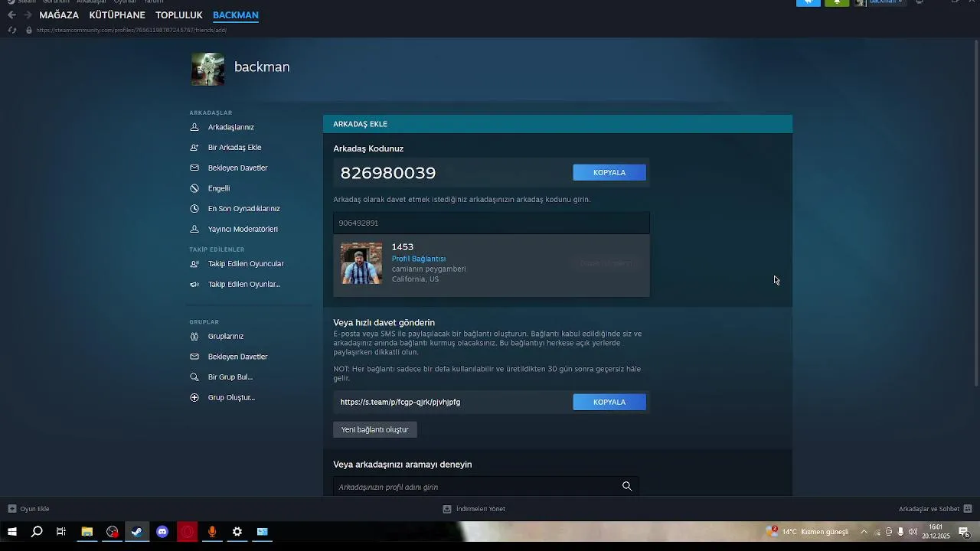Click the greyed-out invite button for 1453
This screenshot has width=980, height=551.
pos(606,263)
